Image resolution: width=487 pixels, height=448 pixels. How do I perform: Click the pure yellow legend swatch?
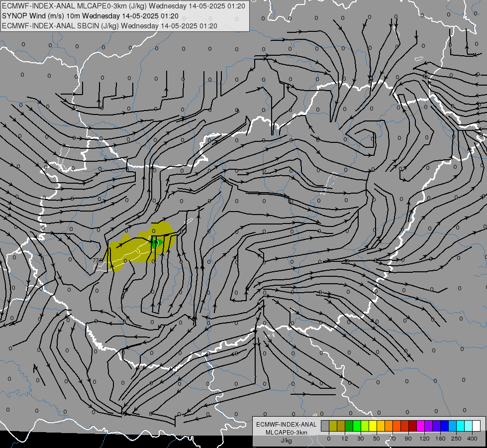point(373,426)
